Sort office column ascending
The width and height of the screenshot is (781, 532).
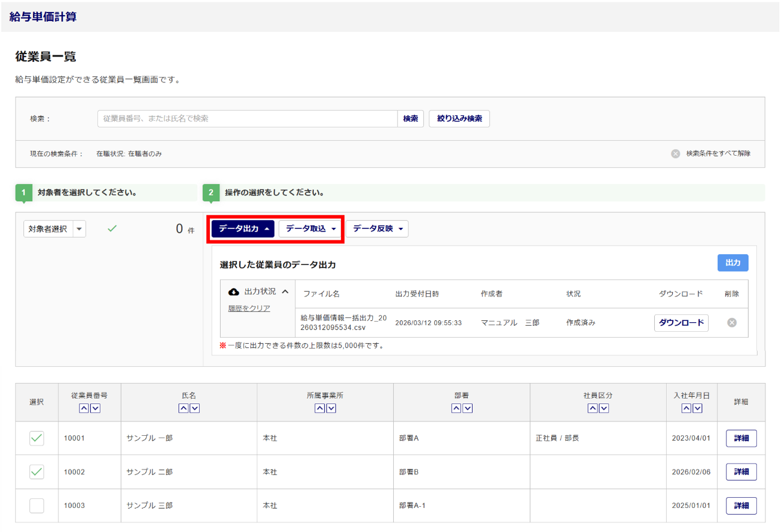319,408
